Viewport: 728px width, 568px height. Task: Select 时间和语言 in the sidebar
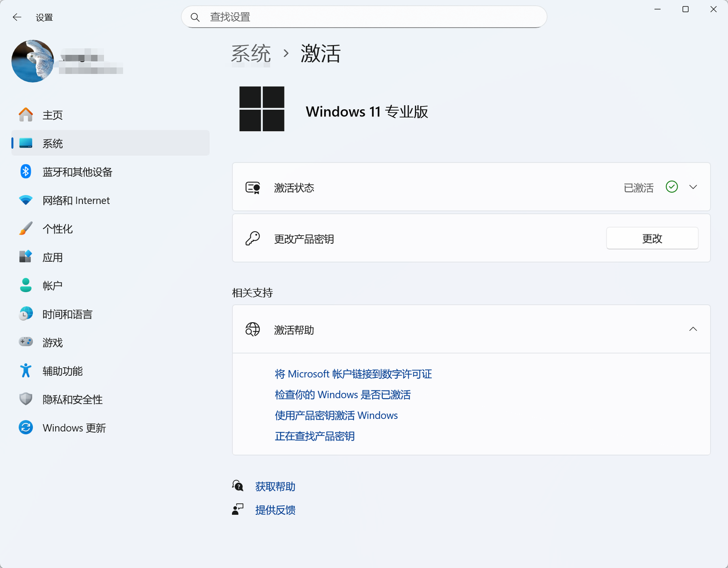tap(110, 314)
